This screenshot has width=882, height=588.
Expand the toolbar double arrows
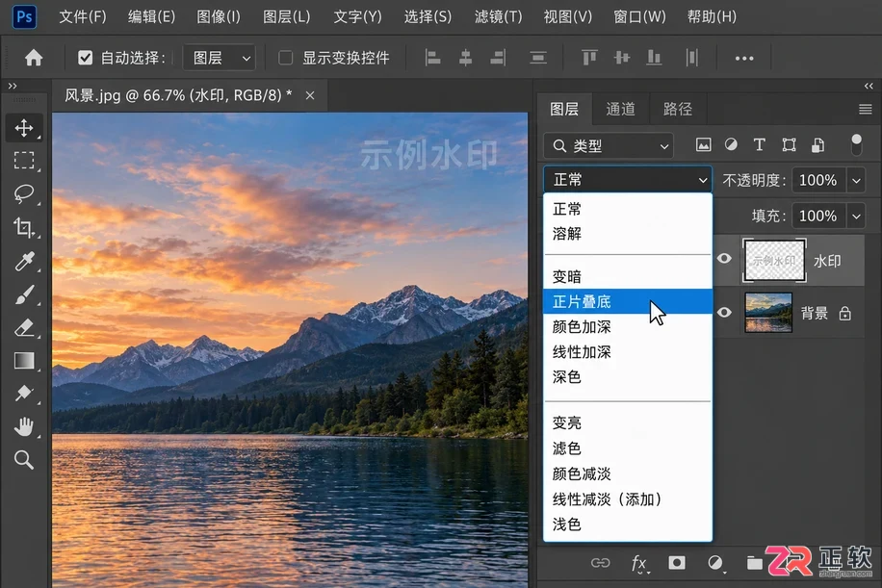(x=13, y=86)
